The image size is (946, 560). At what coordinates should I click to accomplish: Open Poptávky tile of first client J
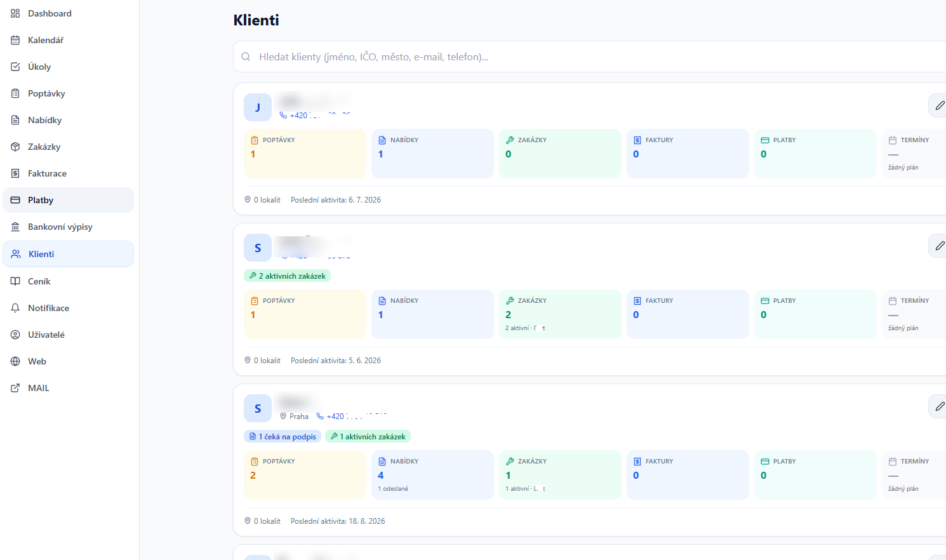pyautogui.click(x=305, y=154)
